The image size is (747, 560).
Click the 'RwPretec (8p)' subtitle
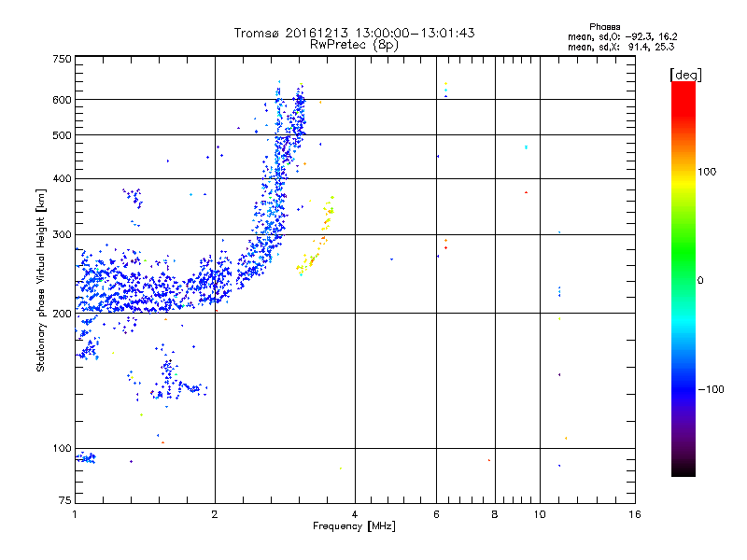tap(354, 45)
